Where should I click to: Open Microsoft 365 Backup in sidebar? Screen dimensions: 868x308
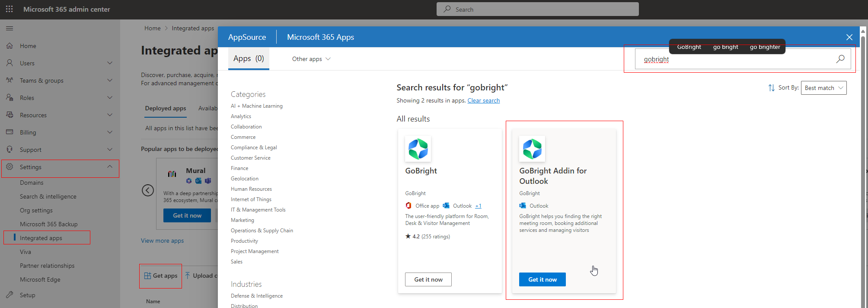click(49, 224)
